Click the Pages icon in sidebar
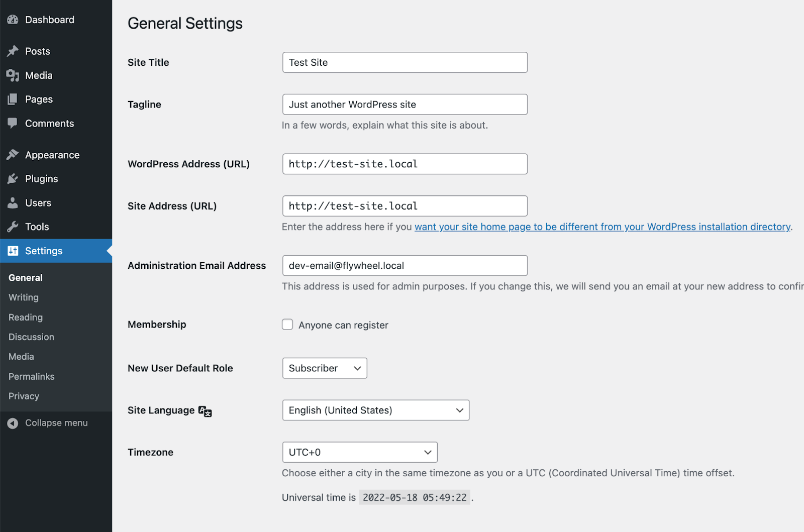This screenshot has width=804, height=532. (13, 99)
